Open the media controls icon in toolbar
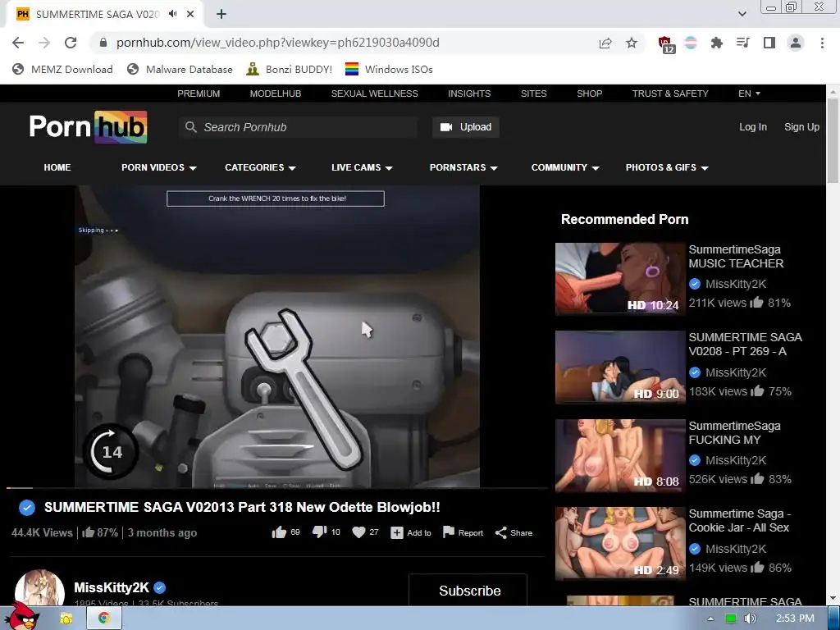The image size is (840, 630). pos(742,43)
